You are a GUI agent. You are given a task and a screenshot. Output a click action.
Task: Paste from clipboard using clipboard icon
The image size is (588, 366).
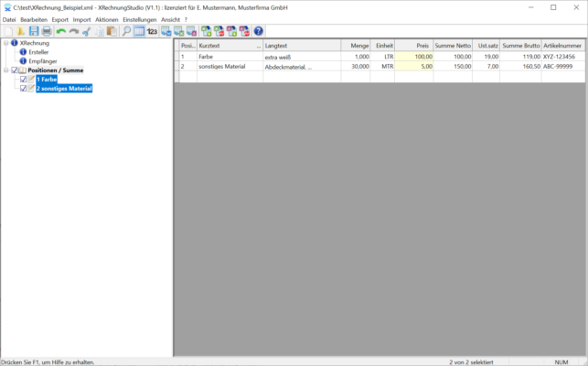(112, 31)
